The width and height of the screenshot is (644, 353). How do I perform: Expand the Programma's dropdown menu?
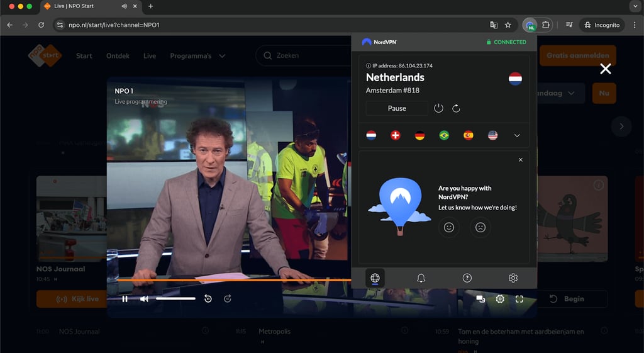click(197, 56)
